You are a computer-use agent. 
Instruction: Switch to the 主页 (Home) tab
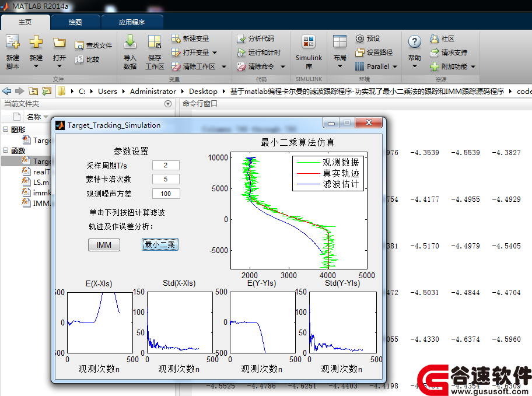[x=25, y=22]
